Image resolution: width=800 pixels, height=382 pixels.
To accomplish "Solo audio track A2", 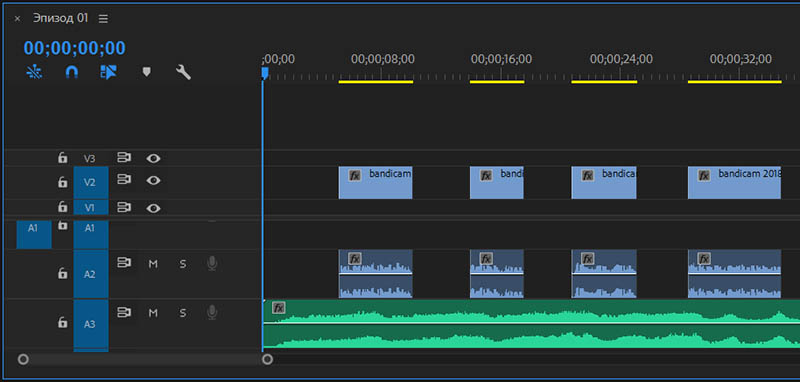I will (x=183, y=264).
